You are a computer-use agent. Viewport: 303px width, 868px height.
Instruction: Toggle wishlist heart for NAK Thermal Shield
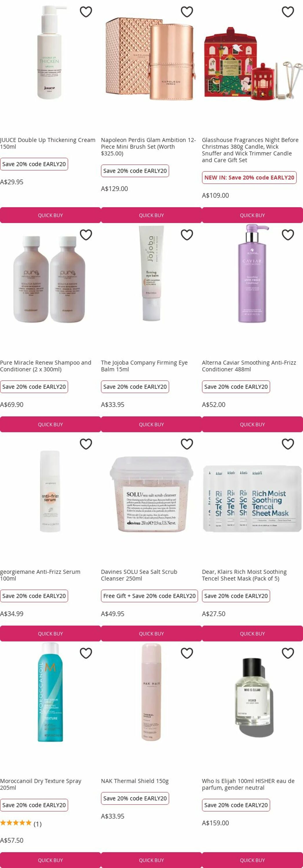187,653
